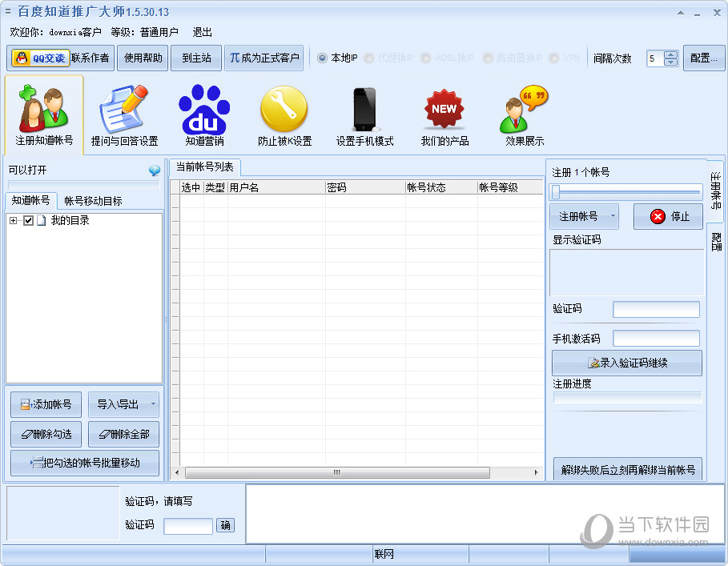The image size is (728, 566).
Task: Select the 代理换IP radio button
Action: (x=368, y=58)
